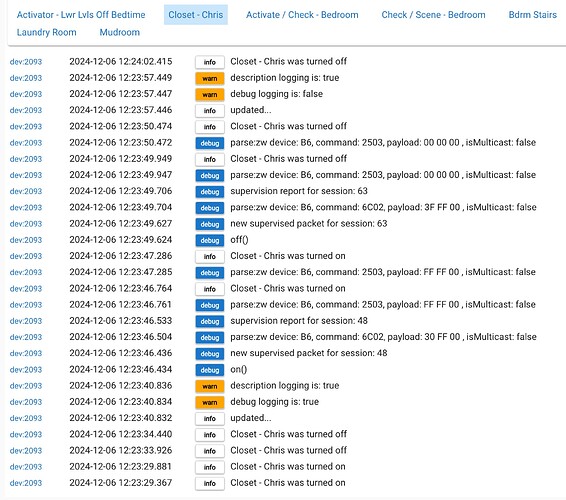The width and height of the screenshot is (566, 500).
Task: Open dev:2093 link for 12:23:29.367 entry
Action: [x=26, y=483]
